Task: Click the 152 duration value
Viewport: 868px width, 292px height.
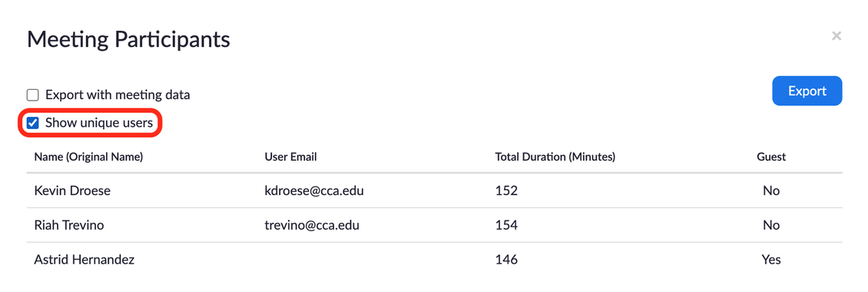Action: point(506,191)
